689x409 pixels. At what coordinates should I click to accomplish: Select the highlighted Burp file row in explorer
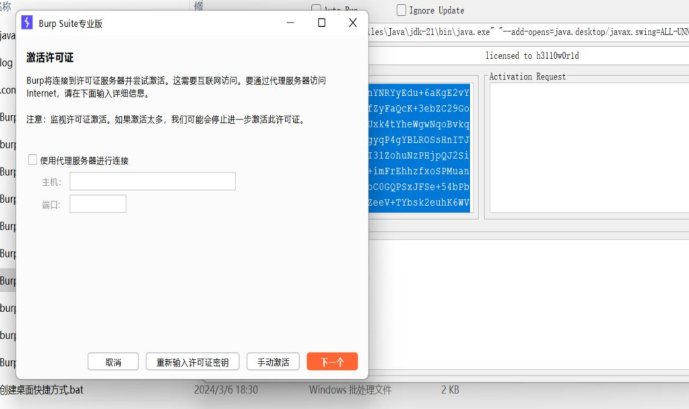click(8, 281)
